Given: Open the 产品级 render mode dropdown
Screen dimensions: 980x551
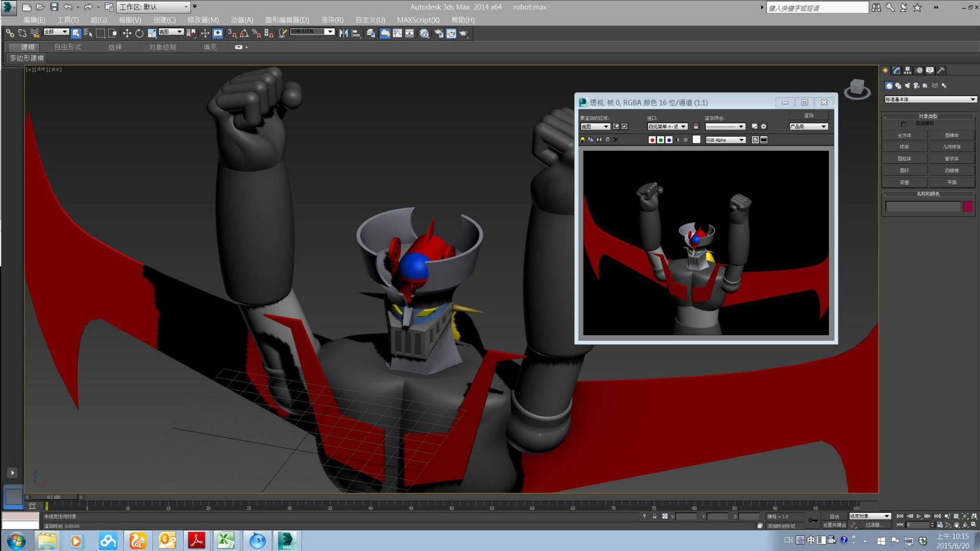Looking at the screenshot, I should (x=809, y=126).
